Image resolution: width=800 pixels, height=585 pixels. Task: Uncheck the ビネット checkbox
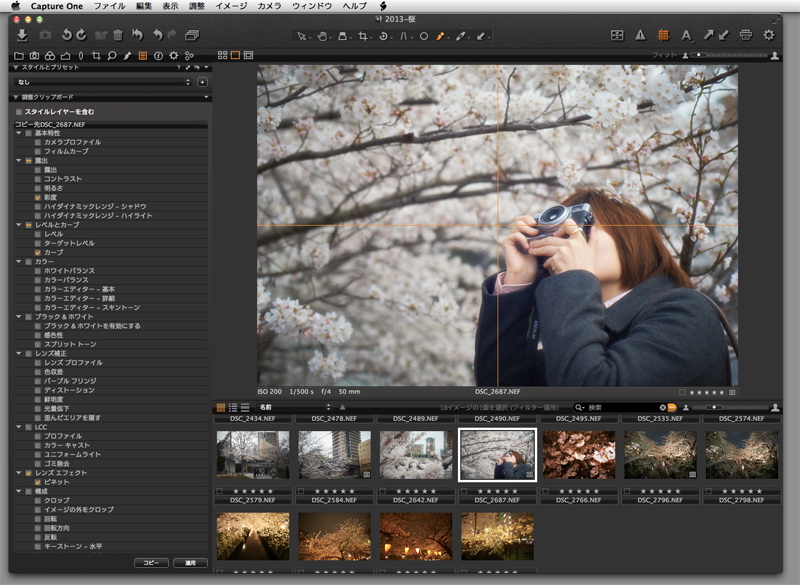tap(38, 481)
